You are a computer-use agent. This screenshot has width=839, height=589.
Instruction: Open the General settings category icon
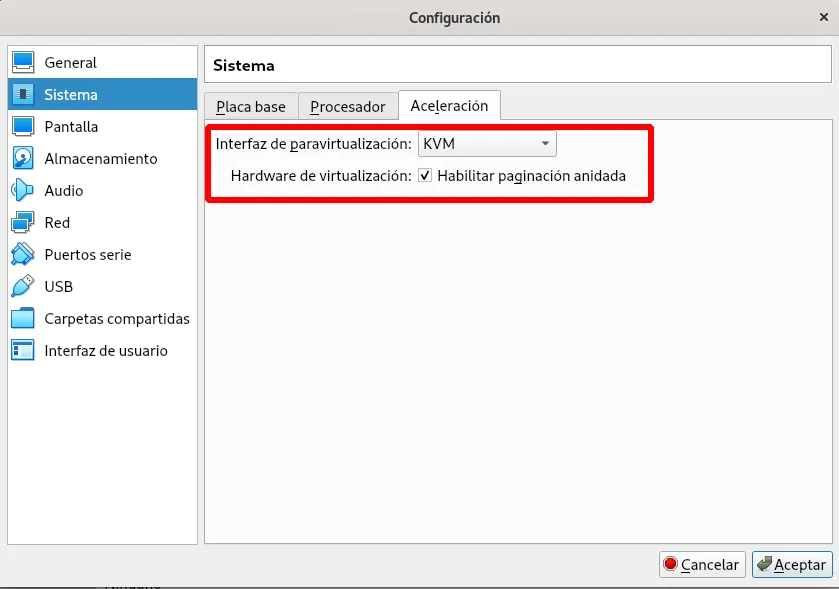[x=23, y=63]
